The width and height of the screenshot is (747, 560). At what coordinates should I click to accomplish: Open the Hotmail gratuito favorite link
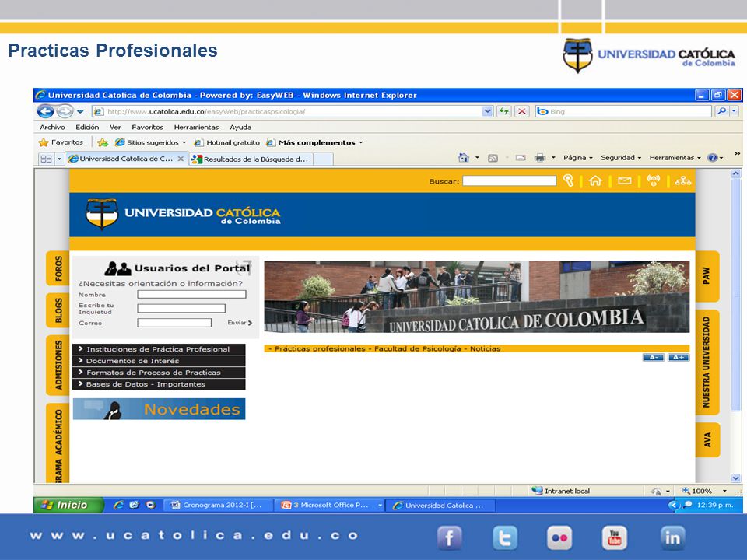coord(227,142)
